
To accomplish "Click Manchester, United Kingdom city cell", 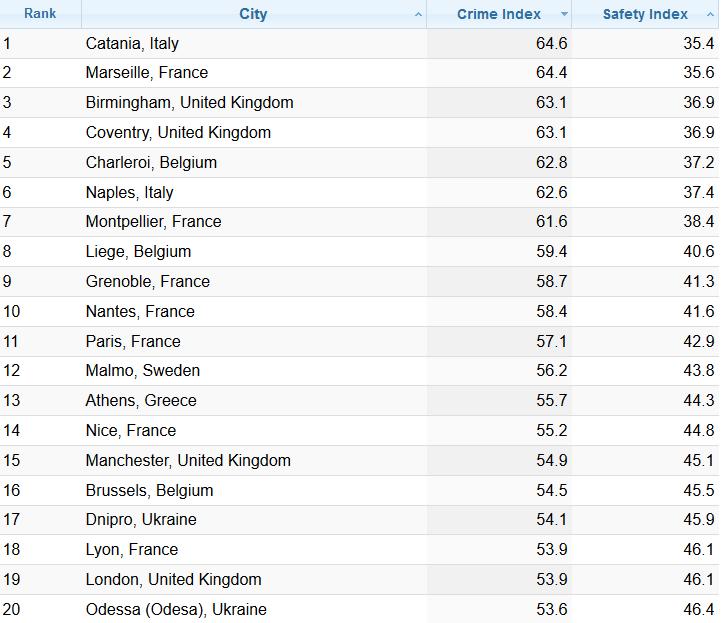I will point(188,460).
